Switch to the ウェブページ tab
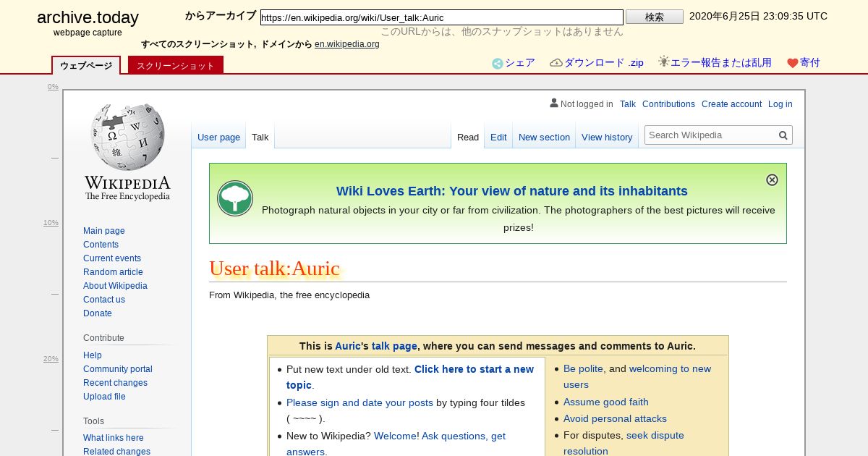 pos(86,65)
